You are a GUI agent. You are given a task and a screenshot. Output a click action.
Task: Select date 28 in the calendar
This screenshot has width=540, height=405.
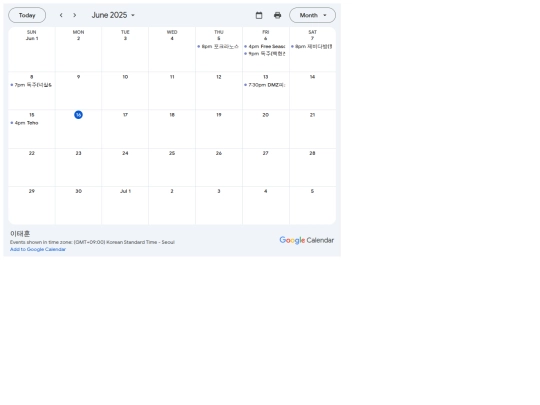[x=312, y=153]
